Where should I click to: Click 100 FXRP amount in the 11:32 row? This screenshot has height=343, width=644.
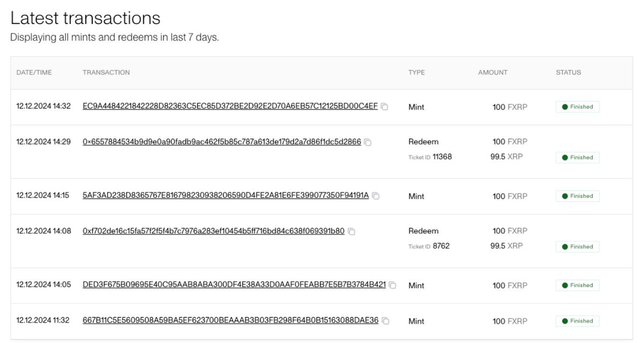tap(510, 321)
